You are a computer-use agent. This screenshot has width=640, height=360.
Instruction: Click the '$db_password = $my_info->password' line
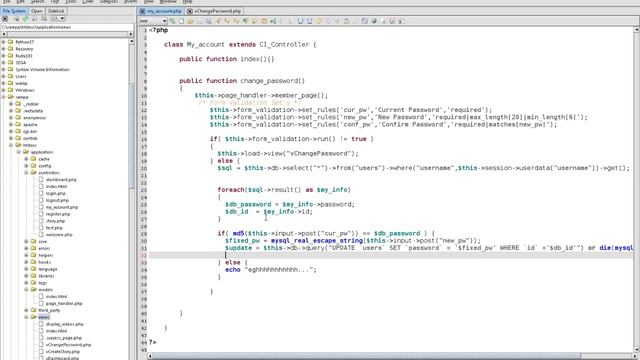click(290, 204)
